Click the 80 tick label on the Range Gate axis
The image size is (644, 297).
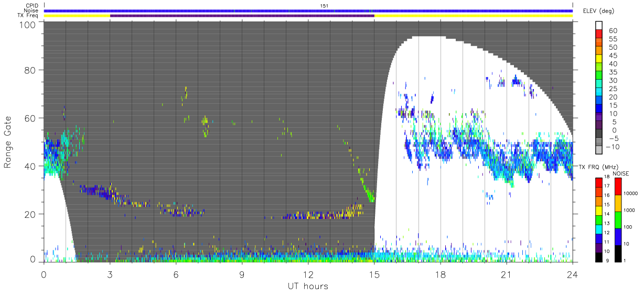point(31,70)
